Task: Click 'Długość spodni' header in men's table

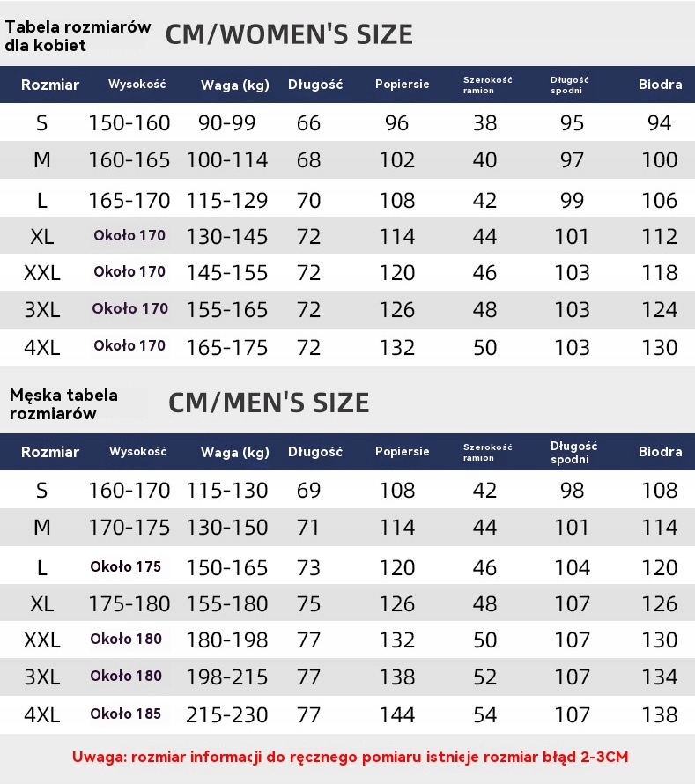Action: click(x=573, y=452)
